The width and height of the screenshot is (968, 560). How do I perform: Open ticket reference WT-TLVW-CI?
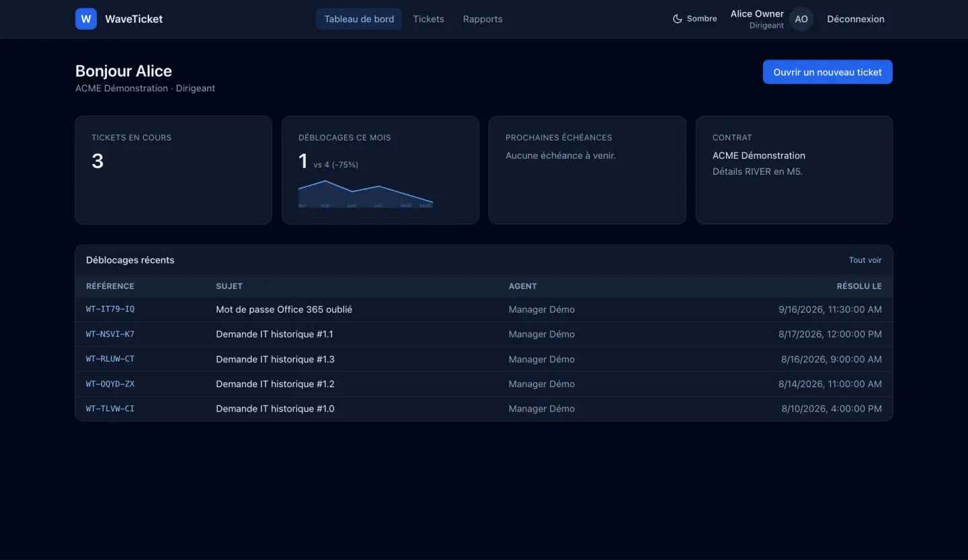point(110,409)
